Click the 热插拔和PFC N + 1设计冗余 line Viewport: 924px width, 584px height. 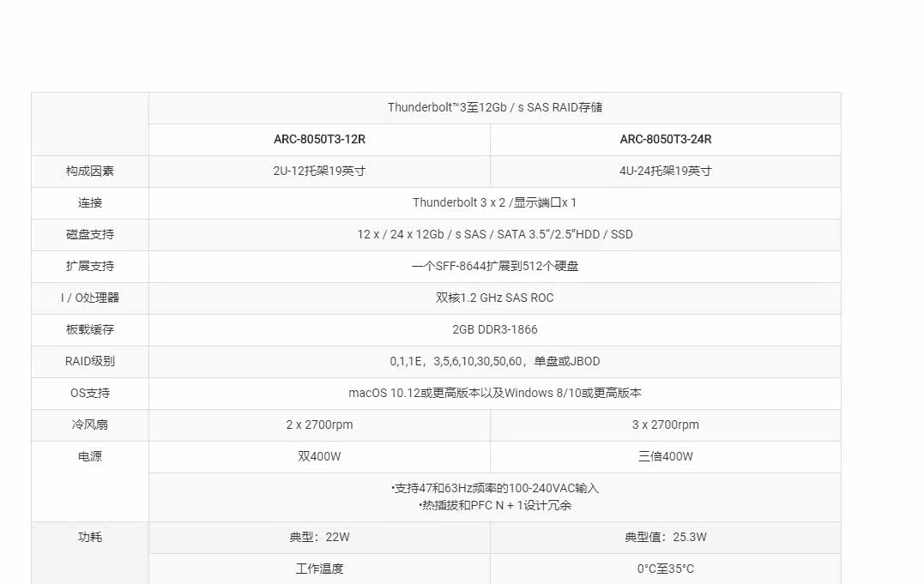pyautogui.click(x=494, y=506)
